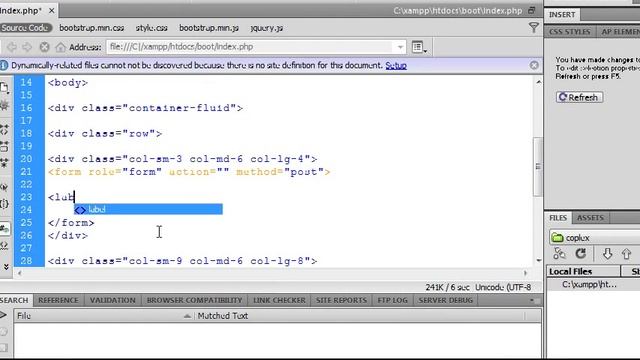Open the view options icon after address bar
Screen dimensions: 640x360
(x=419, y=47)
